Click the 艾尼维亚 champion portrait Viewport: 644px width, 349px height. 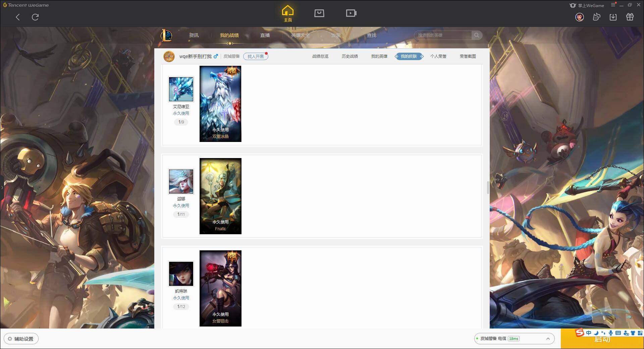(x=181, y=89)
